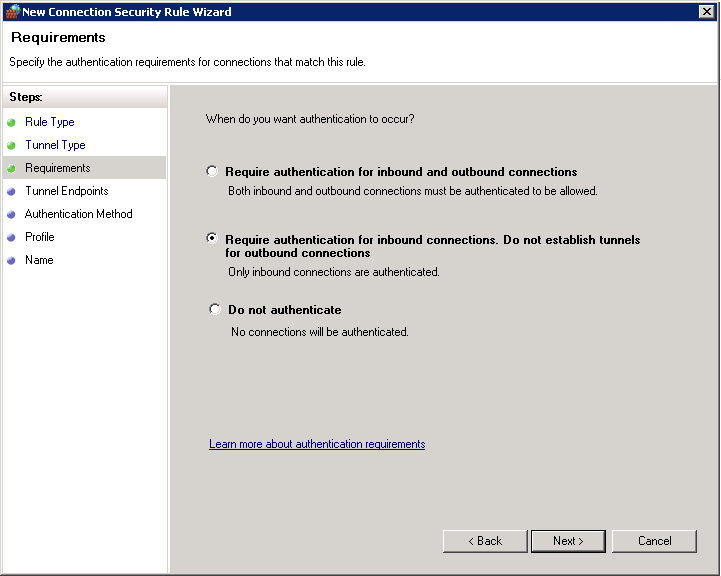Viewport: 721px width, 576px height.
Task: Go to the Rule Type step
Action: click(50, 122)
